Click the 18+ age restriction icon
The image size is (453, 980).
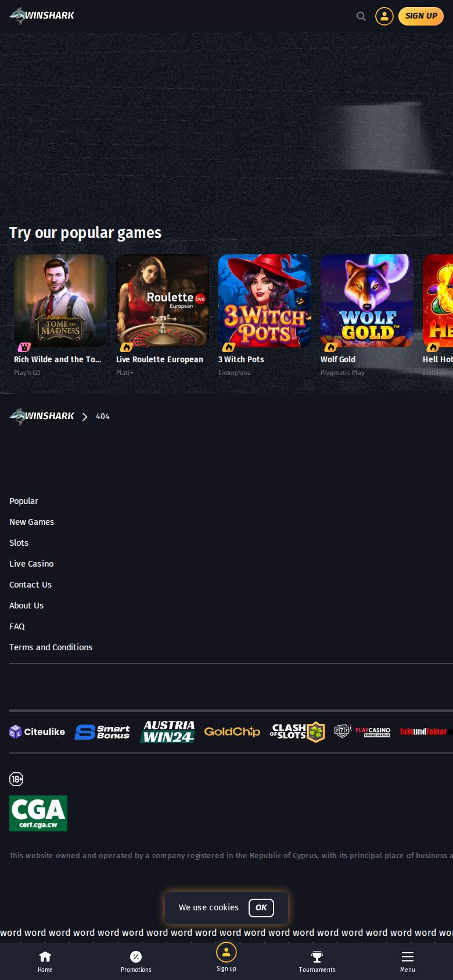coord(16,779)
